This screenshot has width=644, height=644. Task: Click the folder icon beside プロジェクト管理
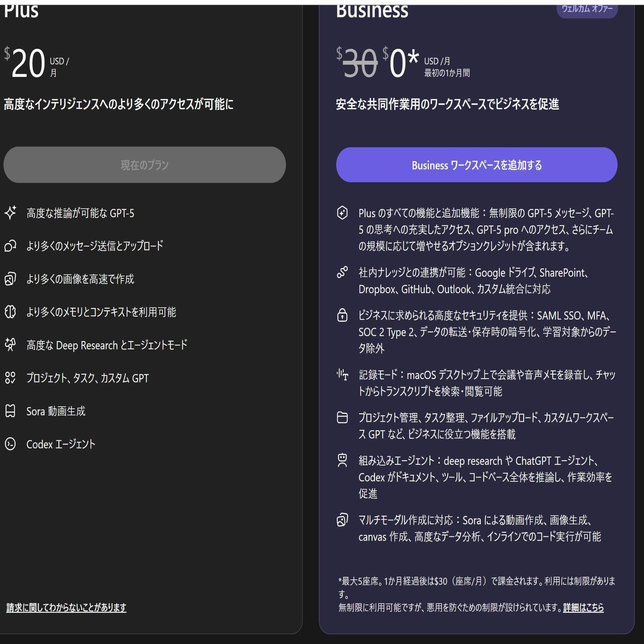pos(342,418)
